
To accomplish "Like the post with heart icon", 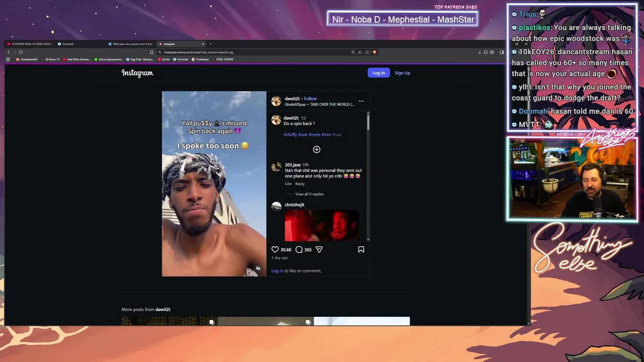I will click(x=275, y=249).
